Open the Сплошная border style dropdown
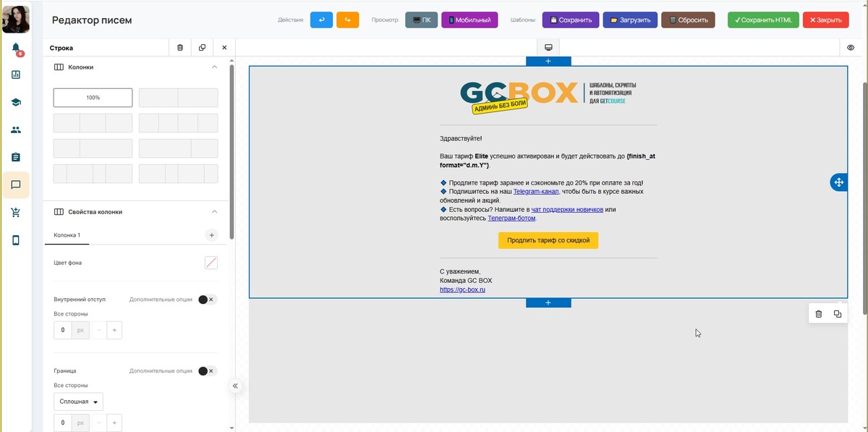This screenshot has height=432, width=868. click(78, 402)
